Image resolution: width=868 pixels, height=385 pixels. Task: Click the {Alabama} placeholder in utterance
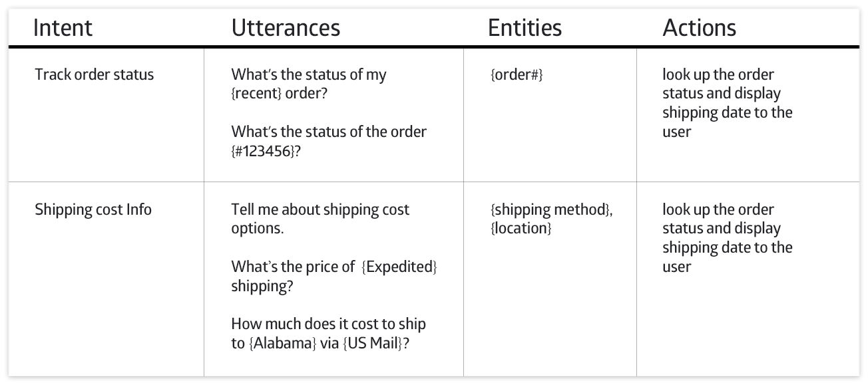pyautogui.click(x=283, y=344)
